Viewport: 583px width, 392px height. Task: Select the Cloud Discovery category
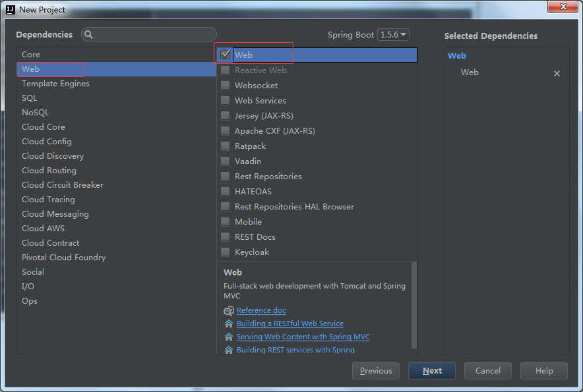(x=116, y=156)
